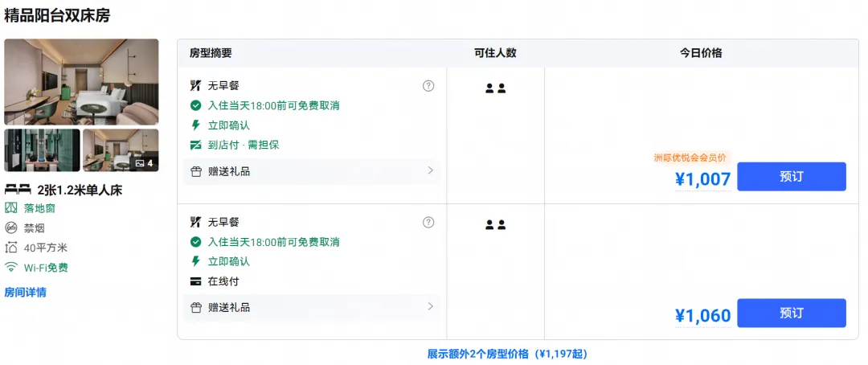Image resolution: width=868 pixels, height=365 pixels.
Task: Book the ¥1,060 rate with 预订
Action: click(792, 313)
